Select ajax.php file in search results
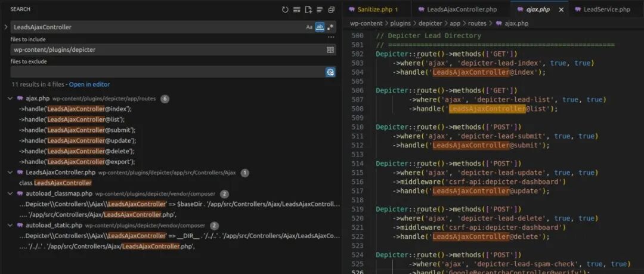This screenshot has height=274, width=644. (x=38, y=98)
